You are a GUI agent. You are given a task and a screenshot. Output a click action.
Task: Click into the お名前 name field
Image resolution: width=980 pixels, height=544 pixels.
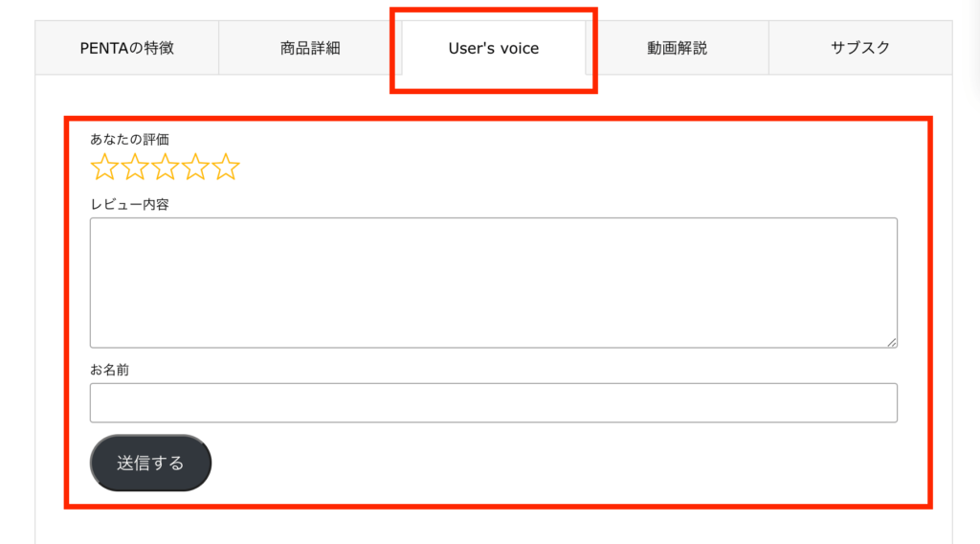[494, 402]
